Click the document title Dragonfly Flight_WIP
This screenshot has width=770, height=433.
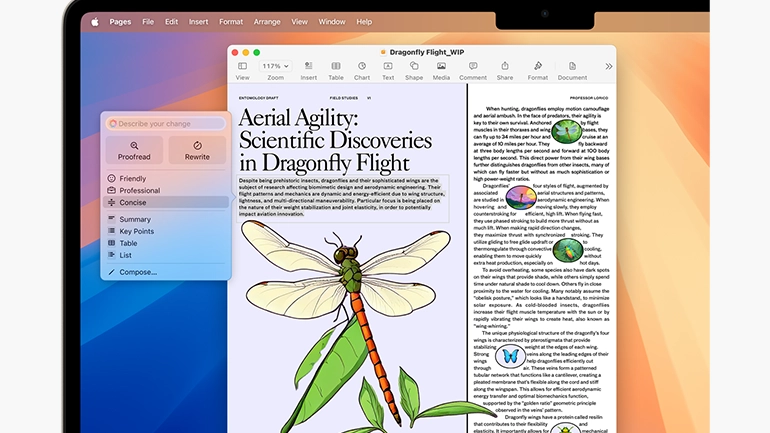pyautogui.click(x=426, y=52)
